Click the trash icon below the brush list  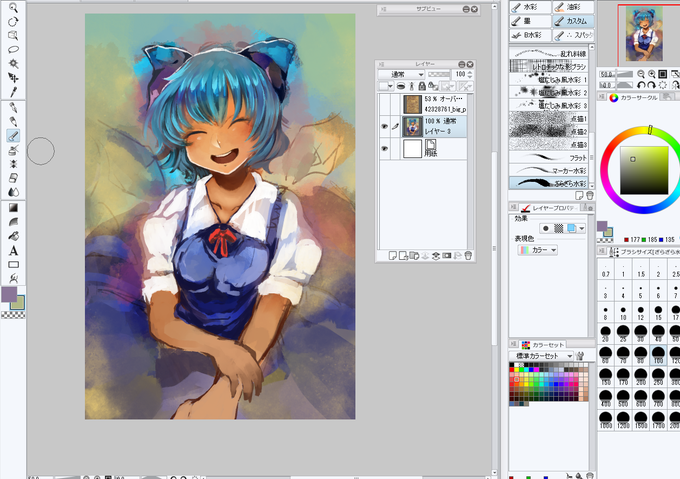pos(590,196)
